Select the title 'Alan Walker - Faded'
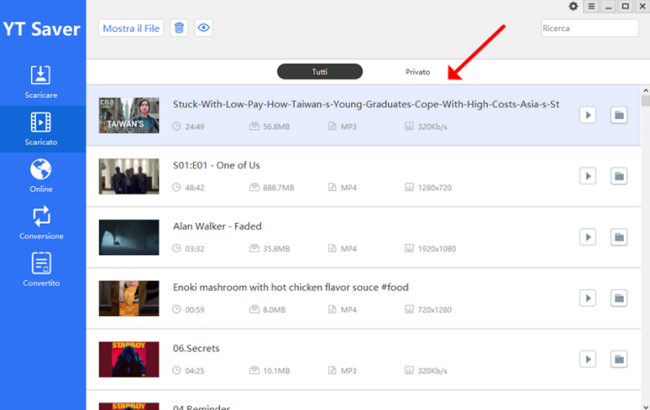650x410 pixels. coord(217,226)
